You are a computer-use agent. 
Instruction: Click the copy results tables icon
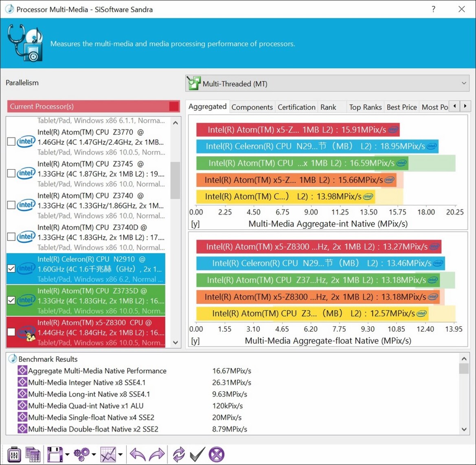tap(33, 454)
